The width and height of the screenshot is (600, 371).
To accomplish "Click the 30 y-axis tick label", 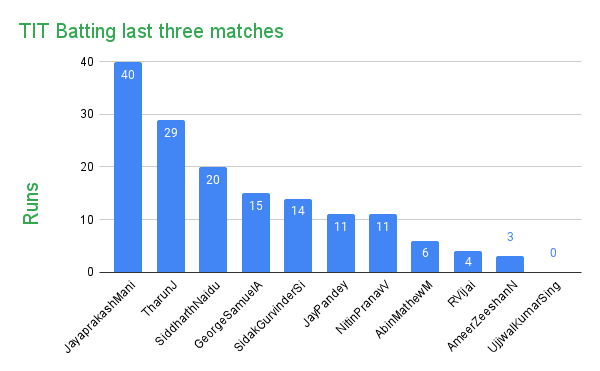I will click(87, 114).
